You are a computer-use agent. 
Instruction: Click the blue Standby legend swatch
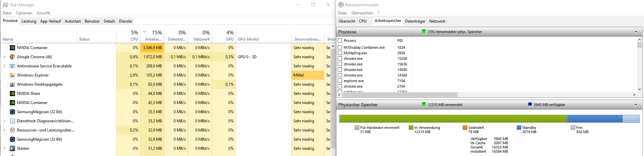(x=519, y=128)
